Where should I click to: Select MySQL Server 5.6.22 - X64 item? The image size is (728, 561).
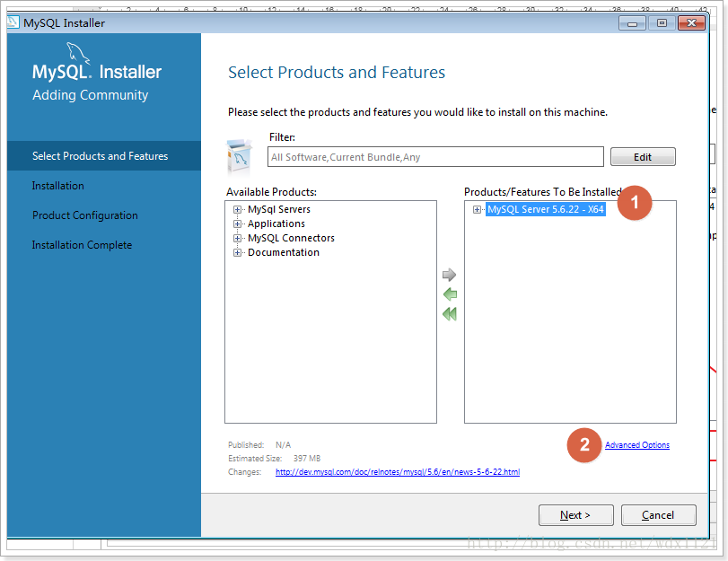pos(546,209)
